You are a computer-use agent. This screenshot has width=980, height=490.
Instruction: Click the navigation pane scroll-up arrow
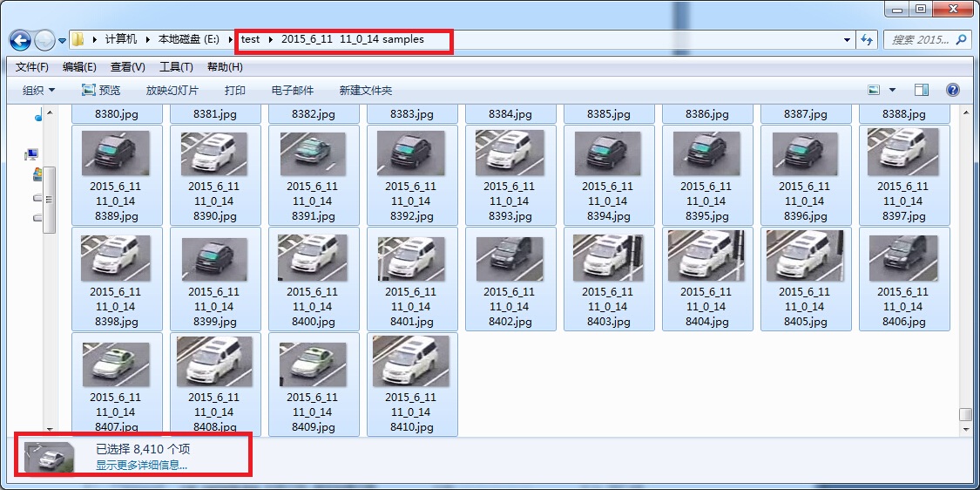click(x=50, y=113)
